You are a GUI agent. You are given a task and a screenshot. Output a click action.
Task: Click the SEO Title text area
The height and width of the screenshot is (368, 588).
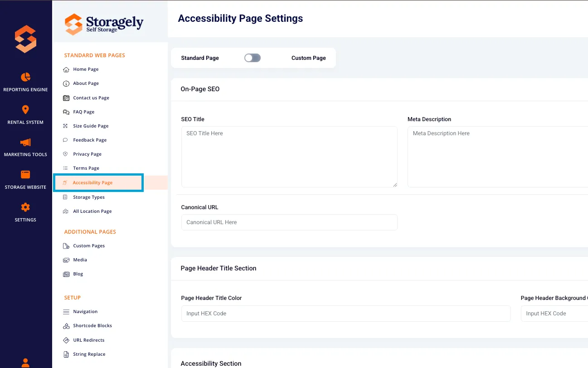click(289, 157)
